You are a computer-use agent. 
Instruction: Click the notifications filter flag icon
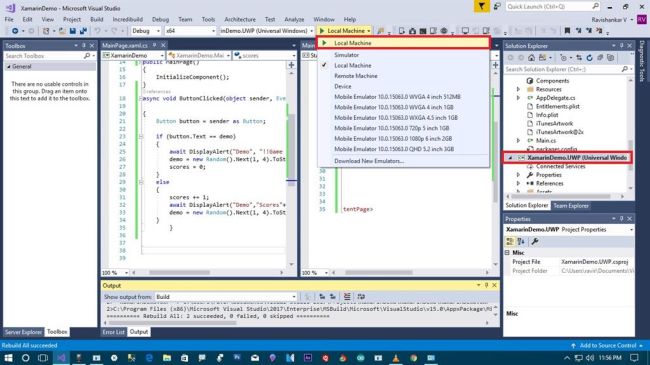[482, 7]
